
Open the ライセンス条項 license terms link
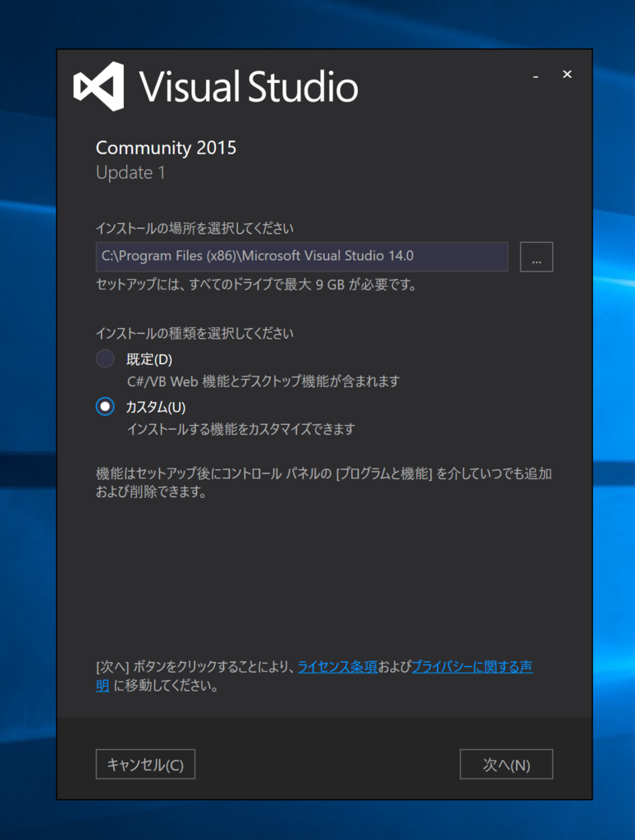[x=337, y=666]
